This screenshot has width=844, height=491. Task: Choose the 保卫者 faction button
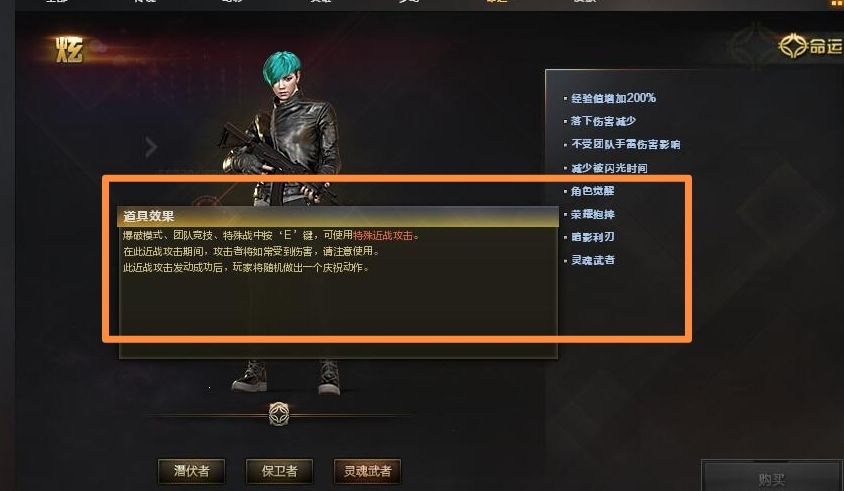279,472
